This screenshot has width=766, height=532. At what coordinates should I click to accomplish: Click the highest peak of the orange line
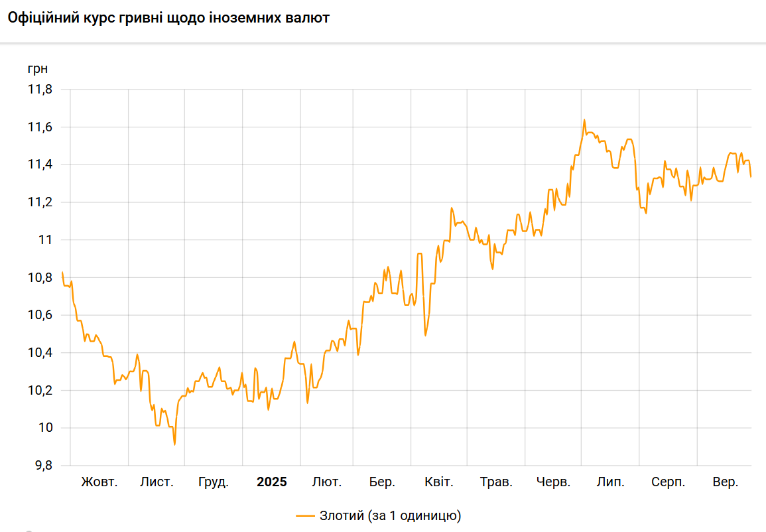pos(584,120)
